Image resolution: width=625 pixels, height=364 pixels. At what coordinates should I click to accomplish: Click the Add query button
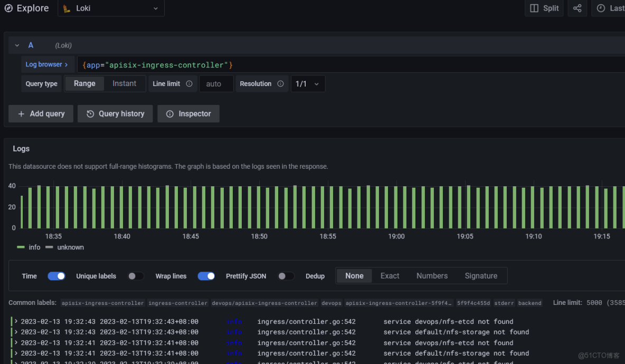click(x=41, y=114)
